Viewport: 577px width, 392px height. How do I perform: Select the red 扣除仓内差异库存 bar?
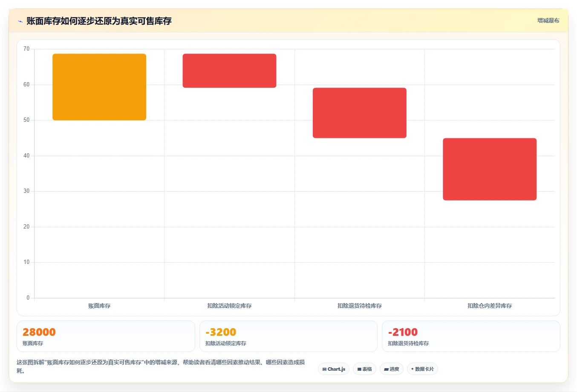click(490, 169)
